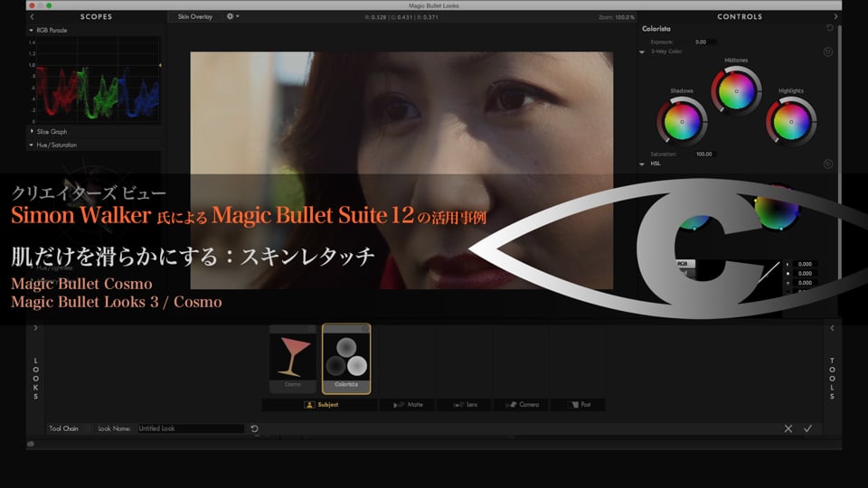Viewport: 868px width, 488px height.
Task: Click the Look Name input field
Action: tap(191, 428)
